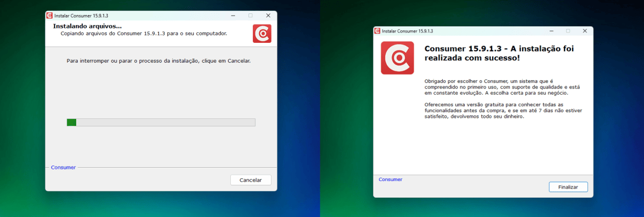
Task: Click 'Instalar Consumer 15.9.1.3' title of installing window
Action: [81, 16]
